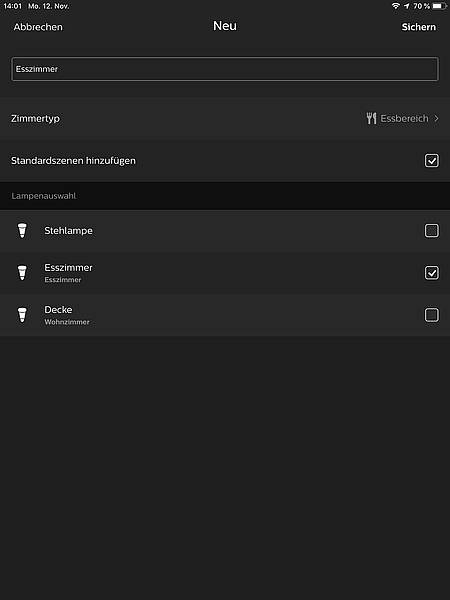Image resolution: width=450 pixels, height=600 pixels.
Task: Tap the Wi-Fi status icon
Action: pyautogui.click(x=396, y=6)
